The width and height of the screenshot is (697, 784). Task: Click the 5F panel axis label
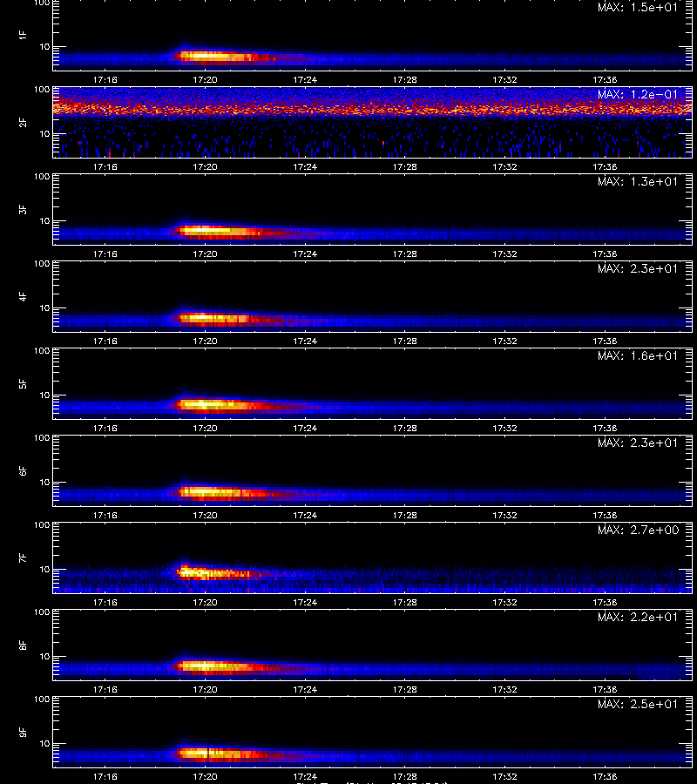coord(23,383)
